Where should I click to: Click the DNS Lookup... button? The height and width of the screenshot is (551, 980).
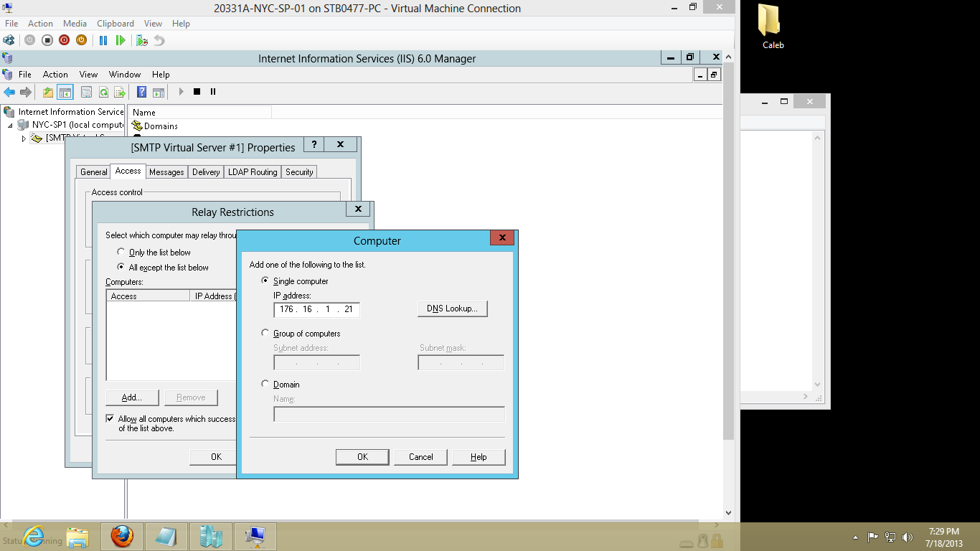(x=453, y=309)
